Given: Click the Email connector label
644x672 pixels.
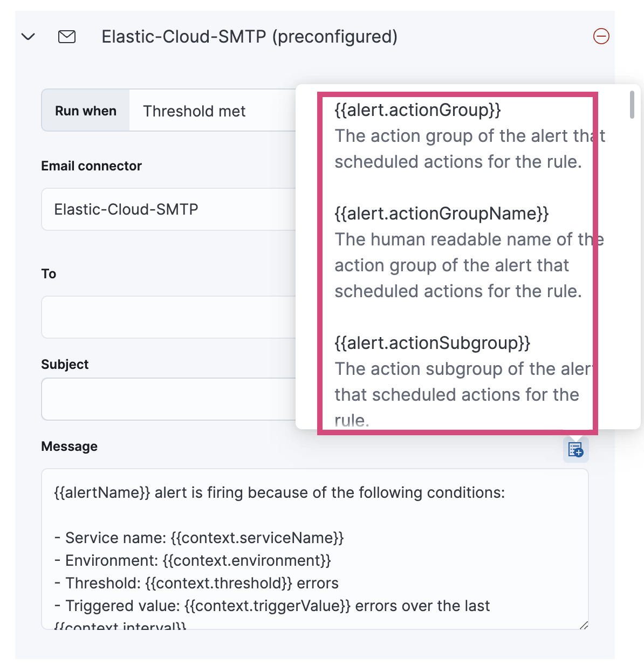Looking at the screenshot, I should point(91,166).
